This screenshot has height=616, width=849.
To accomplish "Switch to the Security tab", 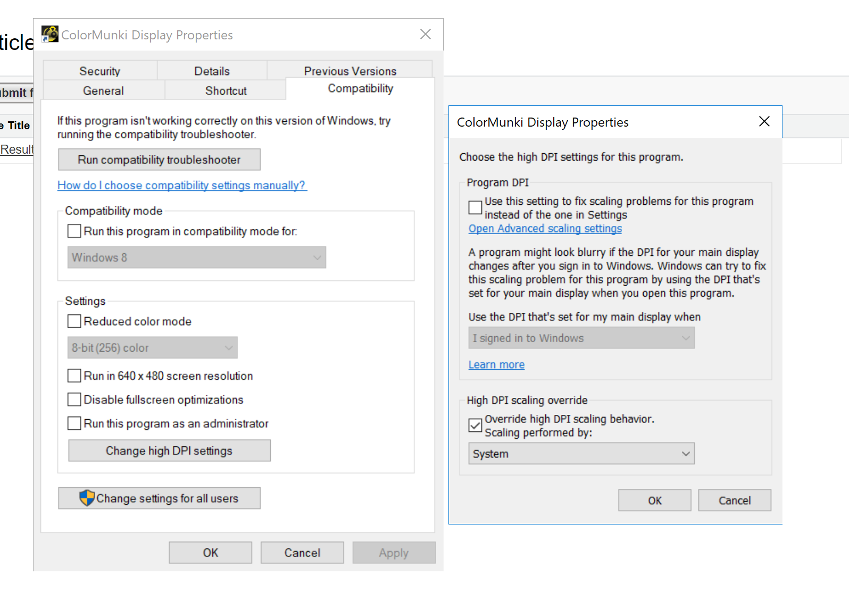I will click(x=99, y=70).
